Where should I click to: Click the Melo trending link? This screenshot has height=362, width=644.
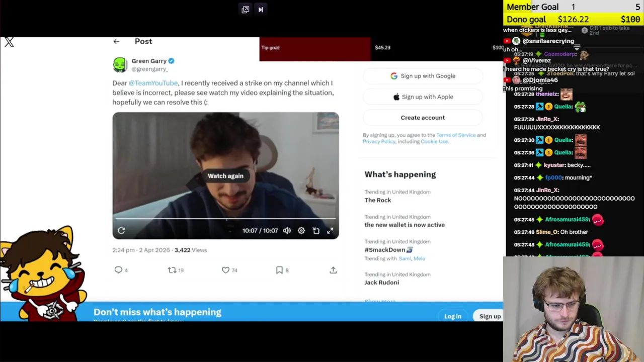pyautogui.click(x=420, y=258)
